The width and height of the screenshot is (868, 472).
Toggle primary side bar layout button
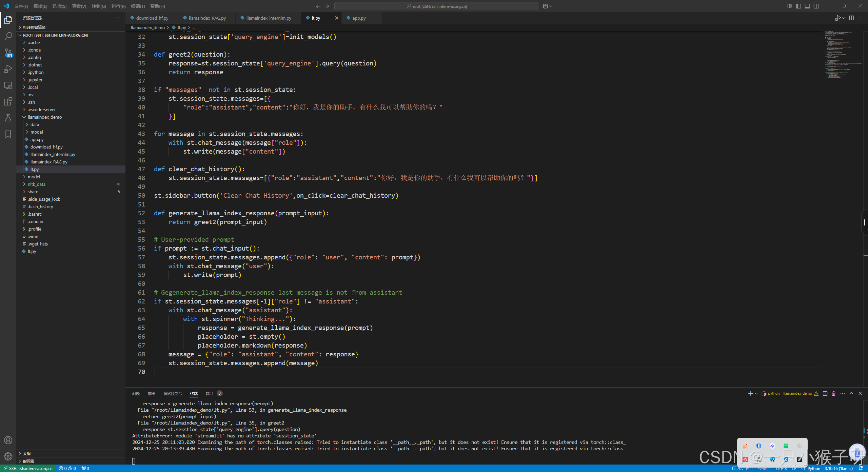pyautogui.click(x=798, y=6)
